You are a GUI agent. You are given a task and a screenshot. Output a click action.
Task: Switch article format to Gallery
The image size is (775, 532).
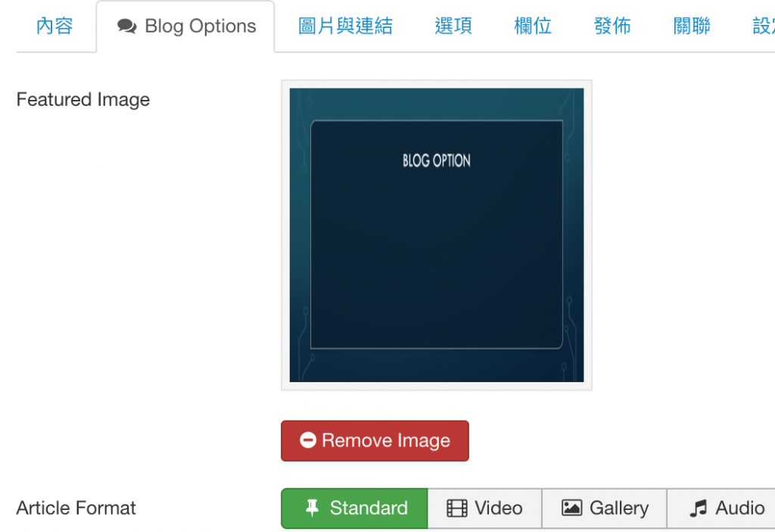[x=605, y=508]
